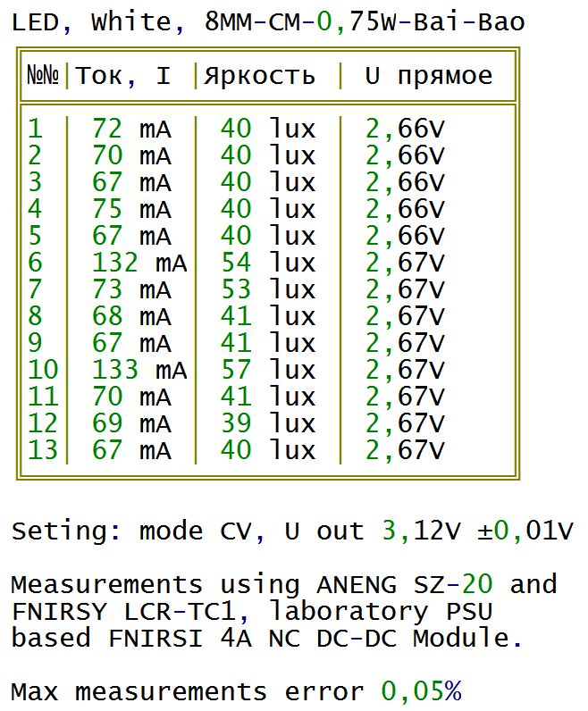
Task: Select the 72 mA value in row 1
Action: 131,130
